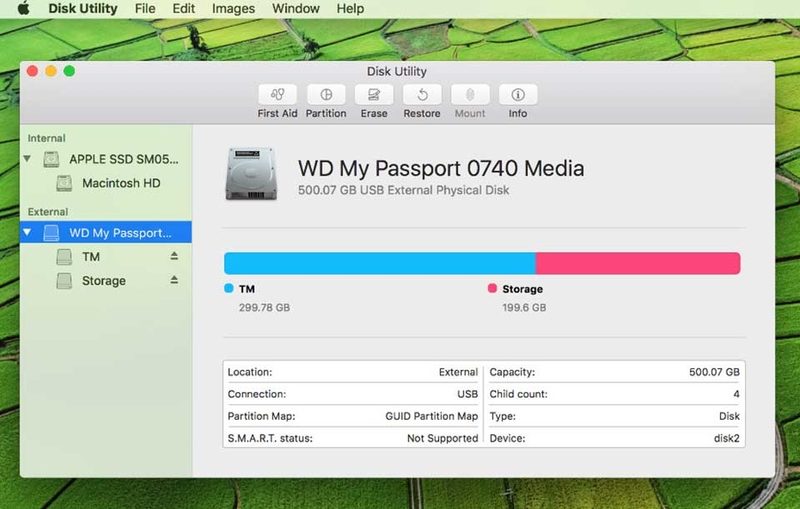
Task: Click the Internal section header
Action: point(46,138)
